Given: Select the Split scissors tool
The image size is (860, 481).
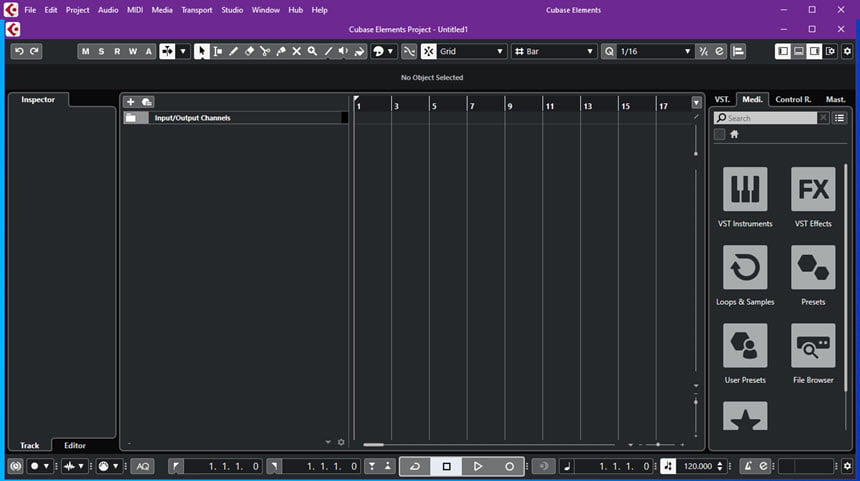Looking at the screenshot, I should point(265,52).
